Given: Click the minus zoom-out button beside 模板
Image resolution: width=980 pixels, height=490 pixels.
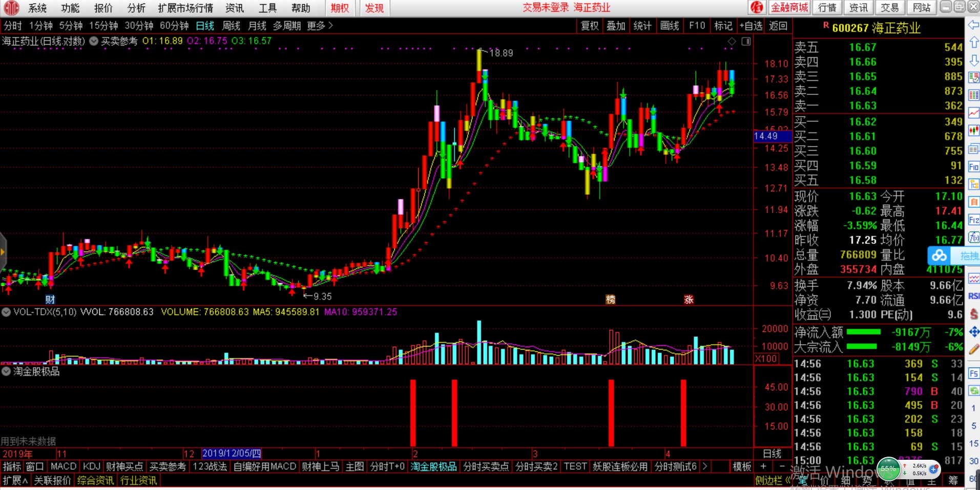Looking at the screenshot, I should 782,466.
